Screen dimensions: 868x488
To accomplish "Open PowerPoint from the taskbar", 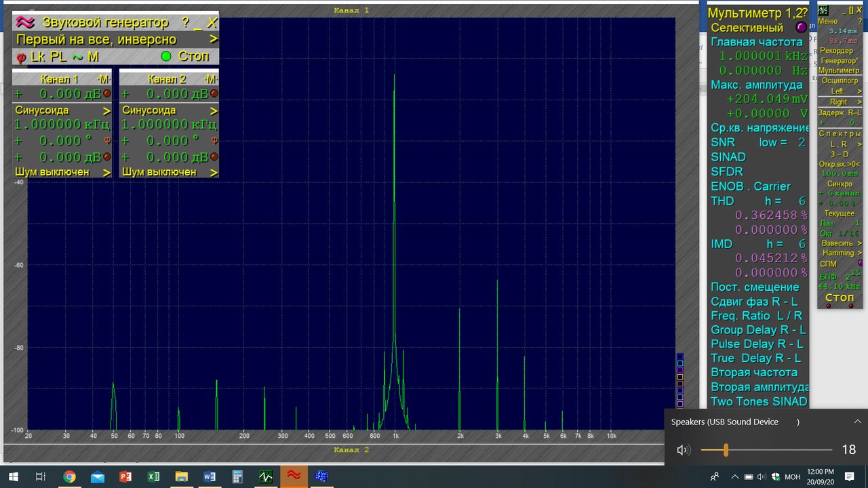I will pyautogui.click(x=125, y=476).
